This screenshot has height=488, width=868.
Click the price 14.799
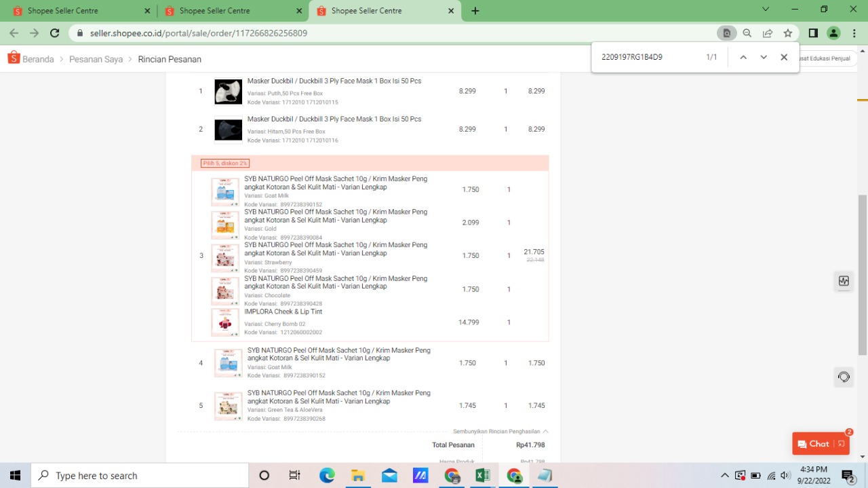pos(469,322)
